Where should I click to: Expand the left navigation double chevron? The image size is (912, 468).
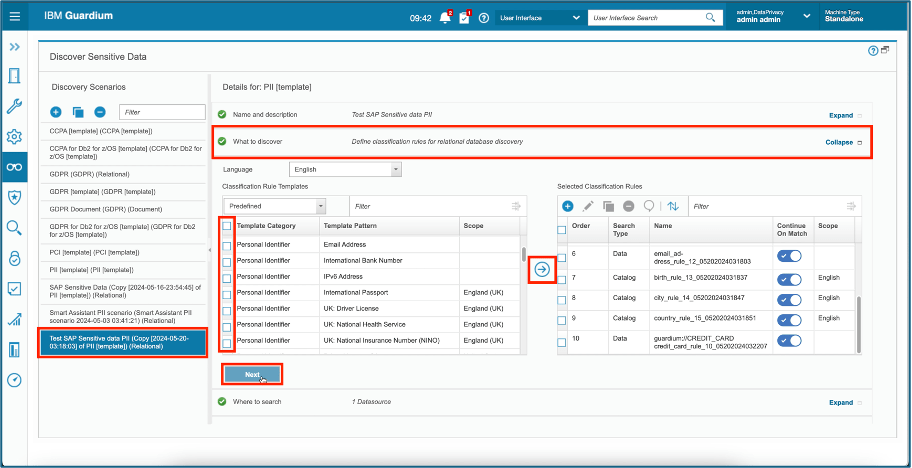pos(15,46)
